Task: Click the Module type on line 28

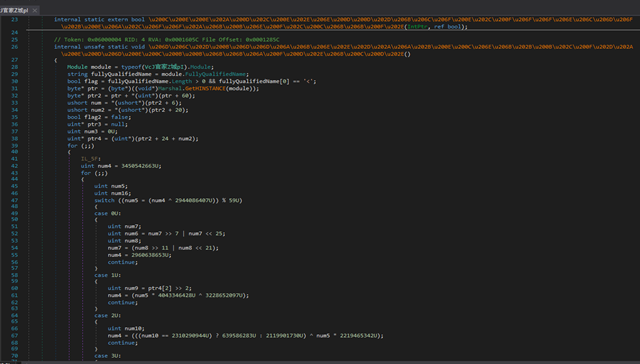Action: point(77,67)
